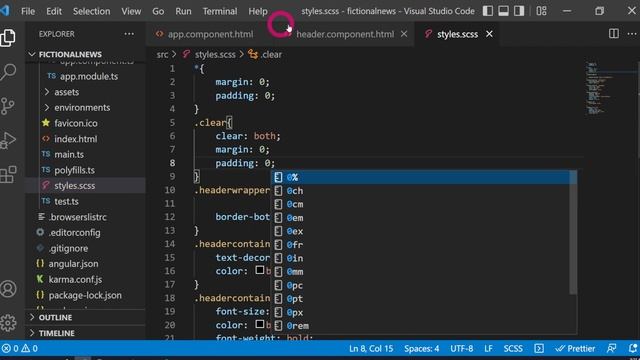This screenshot has height=360, width=640.
Task: Expand the OUTLINE section
Action: pos(85,317)
